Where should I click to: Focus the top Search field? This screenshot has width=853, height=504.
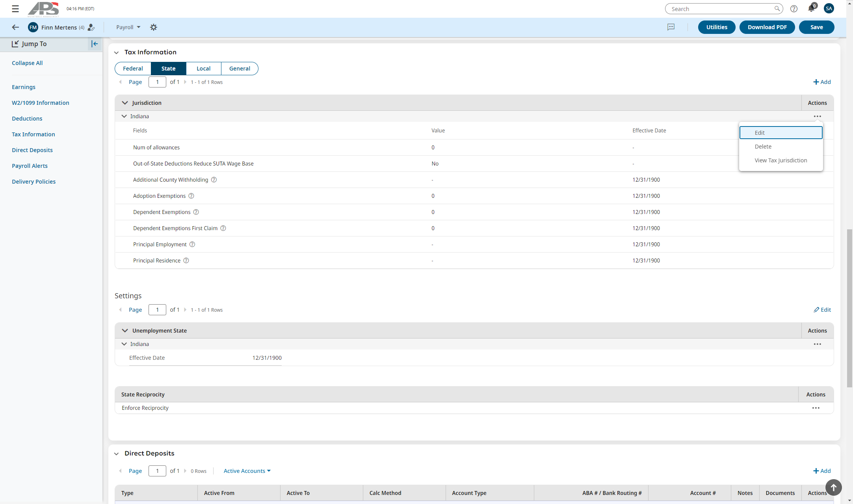pos(724,9)
